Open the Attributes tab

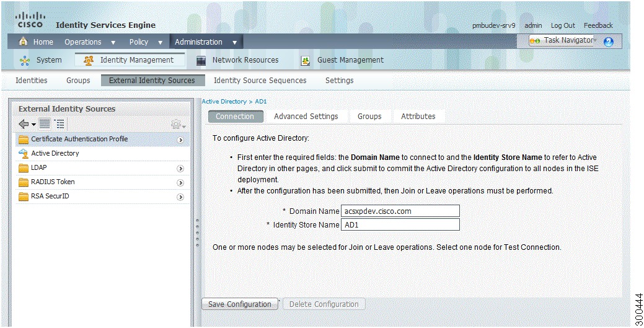click(418, 117)
